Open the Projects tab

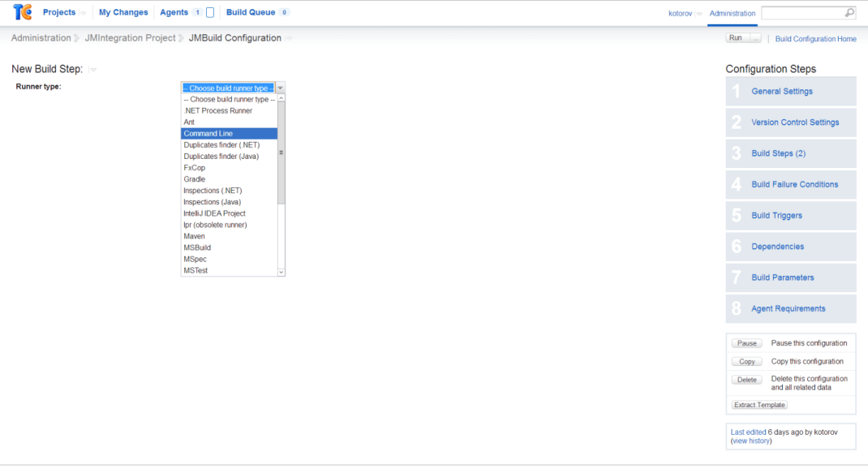(58, 12)
